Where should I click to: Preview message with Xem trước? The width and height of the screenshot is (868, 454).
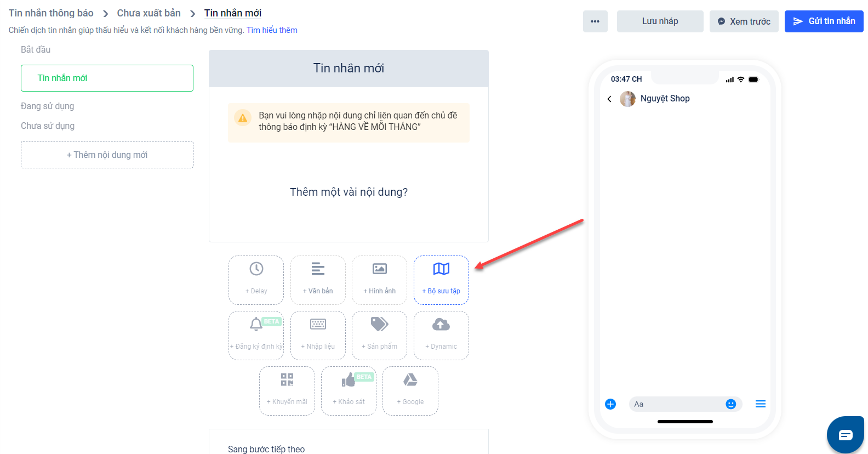744,21
